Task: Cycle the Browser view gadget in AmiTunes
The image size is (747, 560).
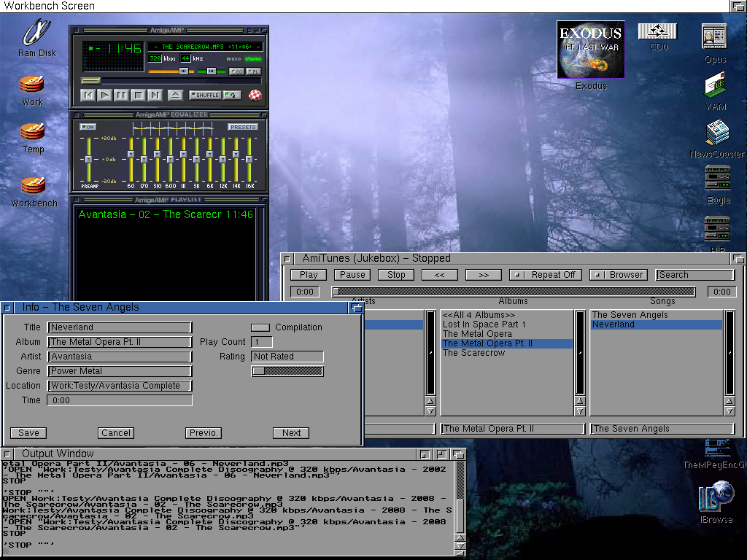Action: (619, 275)
